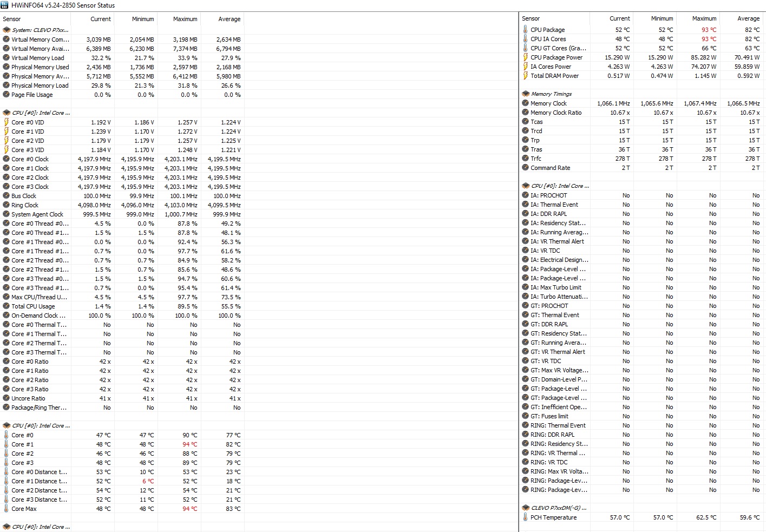Click the thermometer icon for PCH Temperature
Screen dimensions: 766x532
coord(525,517)
